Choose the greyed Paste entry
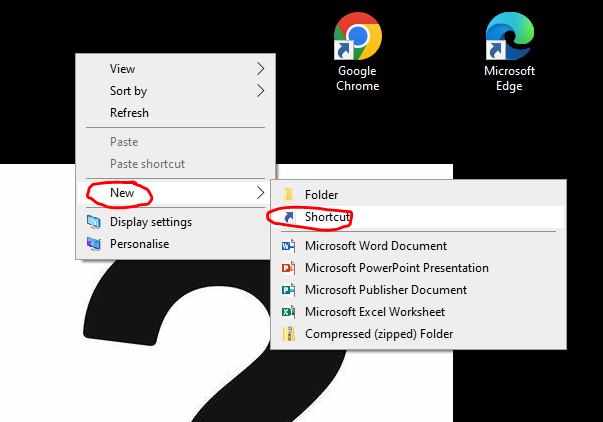 pyautogui.click(x=176, y=142)
